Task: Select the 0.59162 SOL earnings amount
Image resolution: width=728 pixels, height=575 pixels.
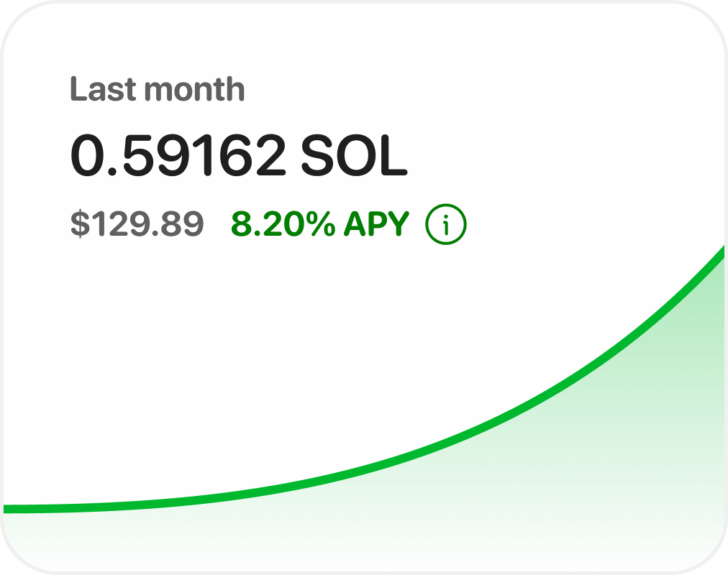Action: [238, 157]
